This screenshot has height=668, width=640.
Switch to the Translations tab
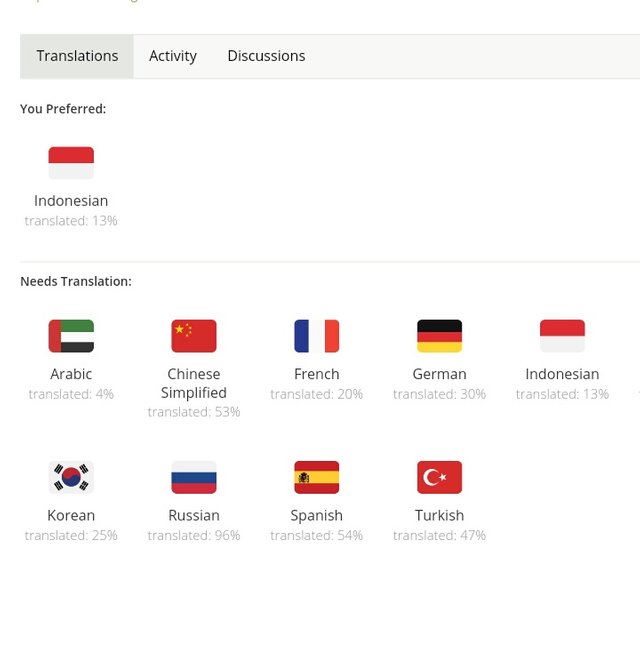pos(77,56)
